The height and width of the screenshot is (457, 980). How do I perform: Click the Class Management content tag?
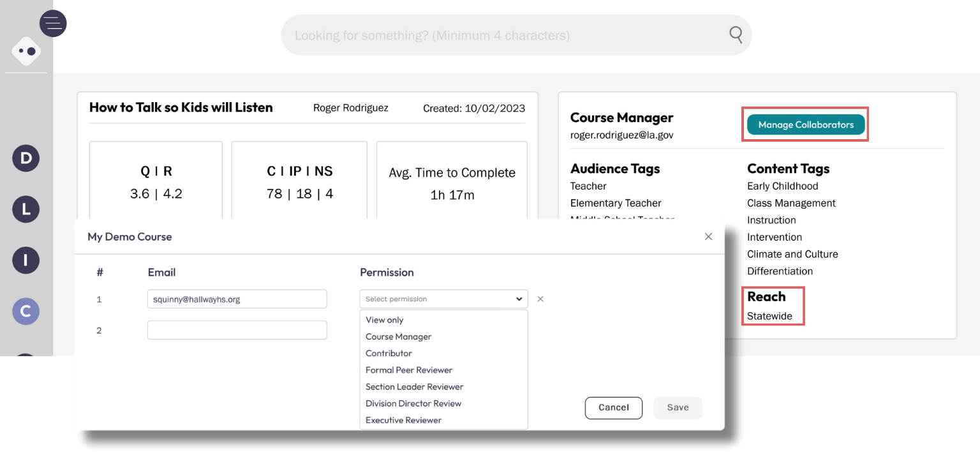(x=791, y=203)
